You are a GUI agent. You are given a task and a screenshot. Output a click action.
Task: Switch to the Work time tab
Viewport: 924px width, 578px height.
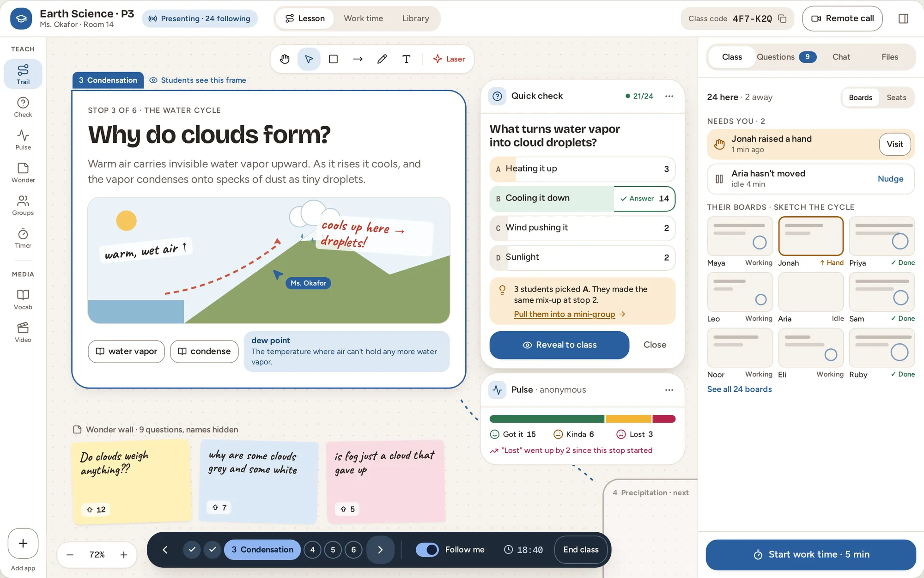(363, 18)
